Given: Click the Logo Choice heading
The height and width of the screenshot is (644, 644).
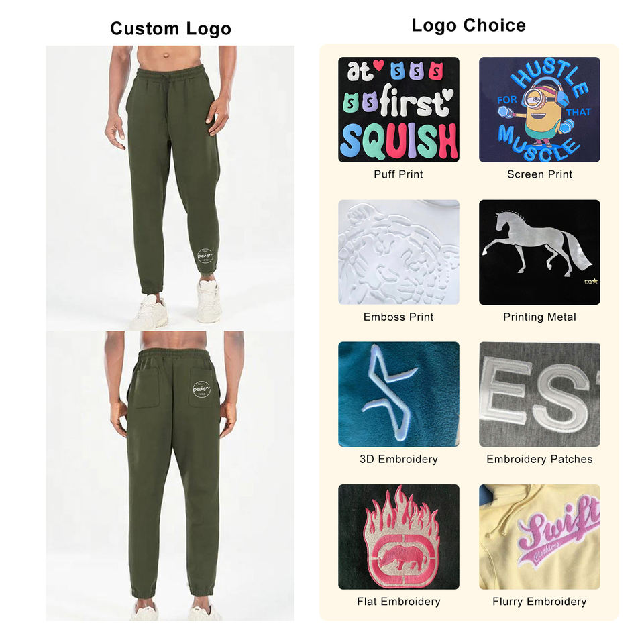Looking at the screenshot, I should tap(469, 25).
